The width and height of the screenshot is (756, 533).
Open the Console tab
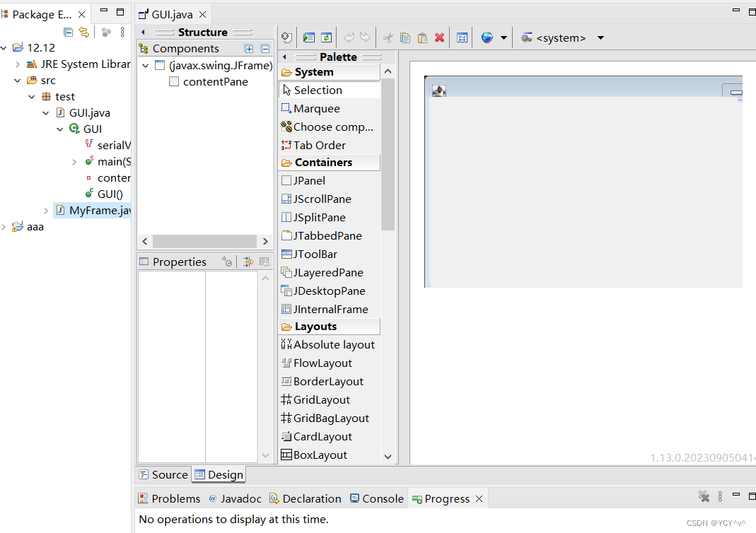point(377,499)
